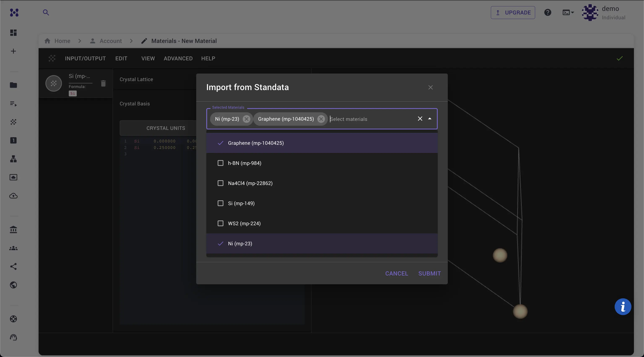Remove the Graphene (mp-1040425) chip
This screenshot has width=644, height=357.
click(321, 119)
